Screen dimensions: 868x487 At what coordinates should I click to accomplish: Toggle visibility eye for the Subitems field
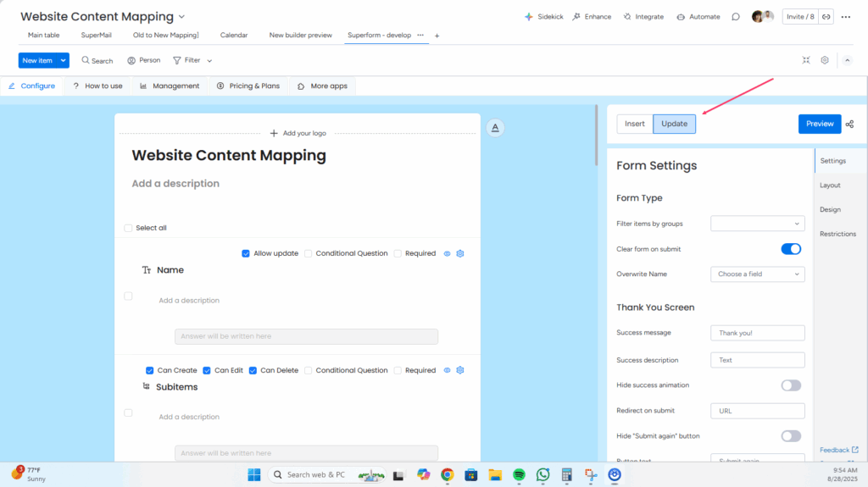pyautogui.click(x=448, y=370)
